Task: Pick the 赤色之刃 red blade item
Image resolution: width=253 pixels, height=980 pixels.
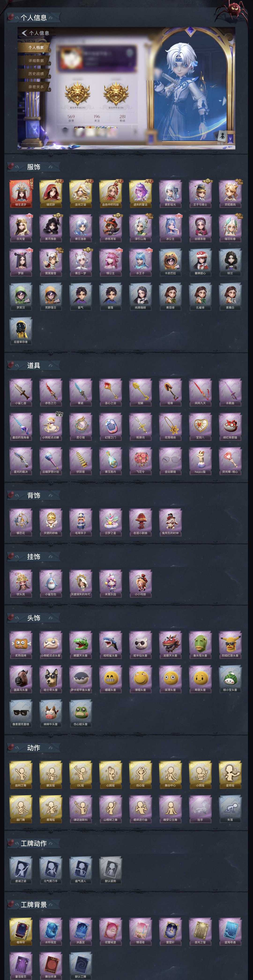Action: tap(51, 392)
